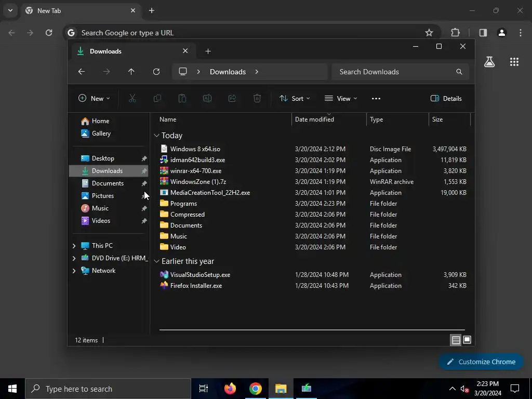Click Chrome's Search Google or type a URL box
This screenshot has width=532, height=399.
pos(252,33)
